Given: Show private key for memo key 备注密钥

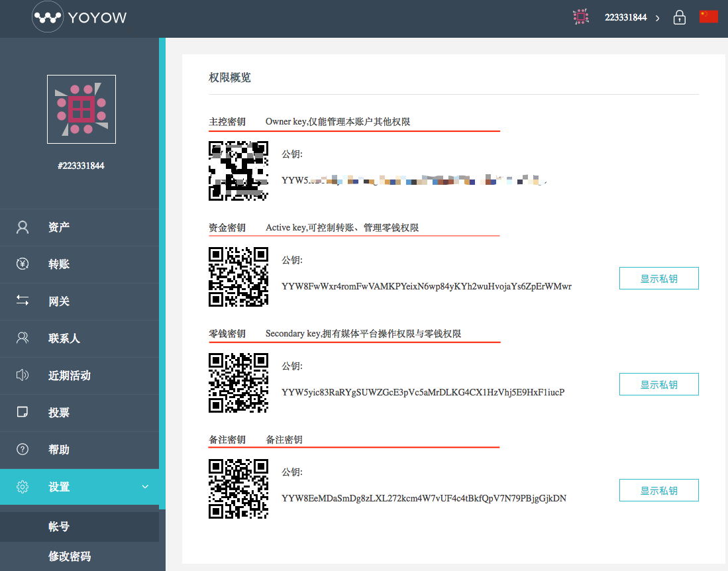Looking at the screenshot, I should [659, 490].
